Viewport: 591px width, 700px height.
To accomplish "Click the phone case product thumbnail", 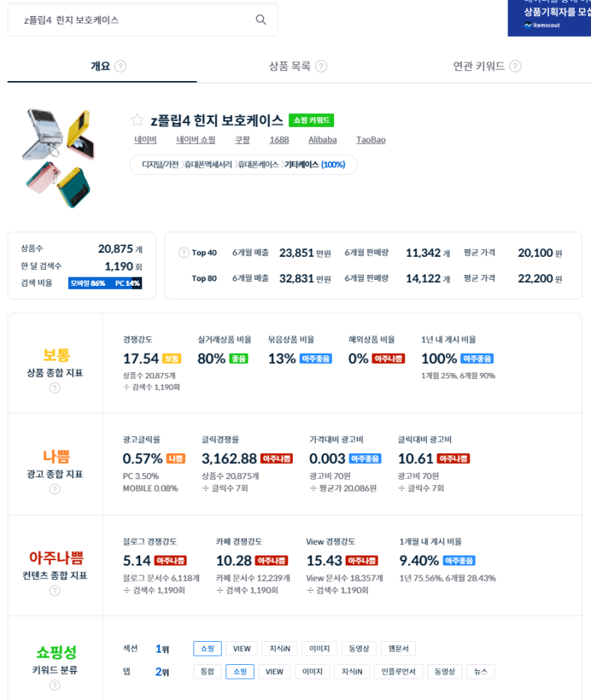I will tap(58, 158).
